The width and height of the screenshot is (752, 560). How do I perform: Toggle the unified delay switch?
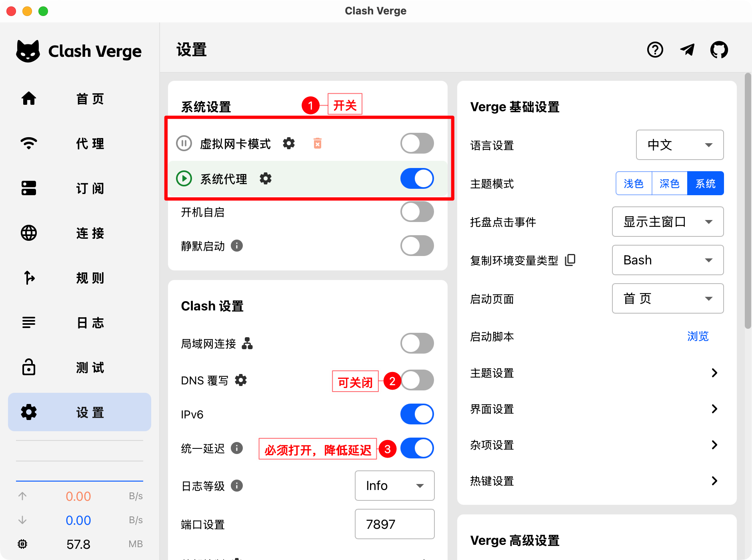pyautogui.click(x=417, y=448)
